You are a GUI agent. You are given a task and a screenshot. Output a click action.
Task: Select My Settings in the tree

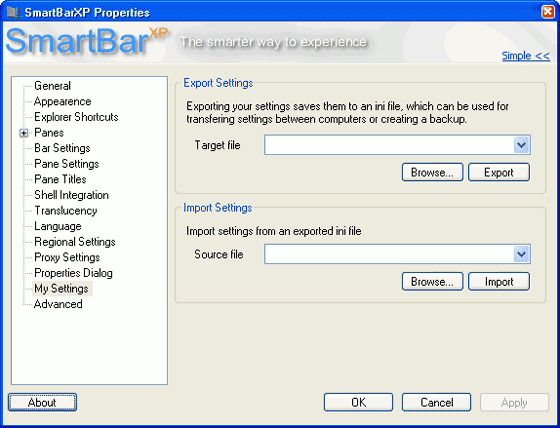61,289
